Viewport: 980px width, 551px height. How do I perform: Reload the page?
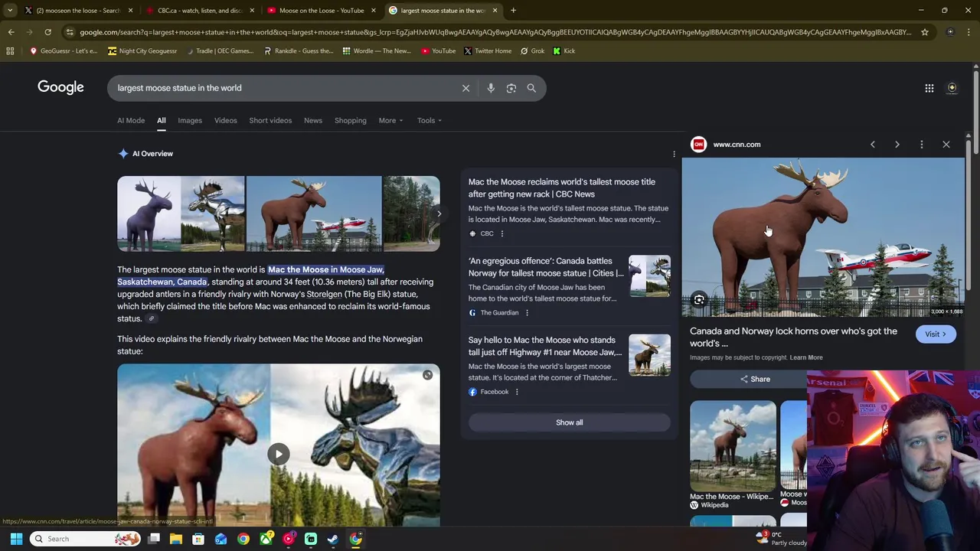pyautogui.click(x=47, y=32)
